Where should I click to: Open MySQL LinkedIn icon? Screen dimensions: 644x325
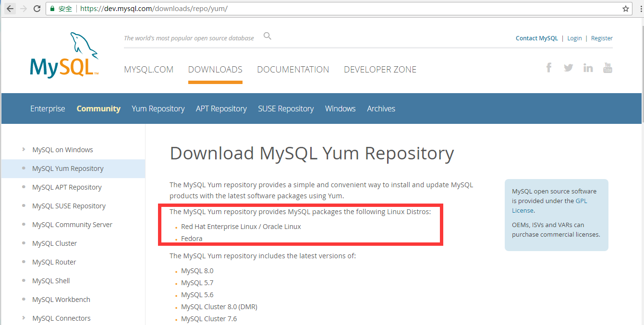[588, 68]
